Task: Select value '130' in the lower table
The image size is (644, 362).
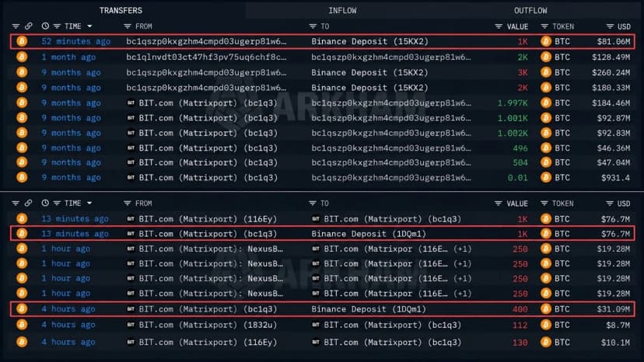Action: coord(520,343)
